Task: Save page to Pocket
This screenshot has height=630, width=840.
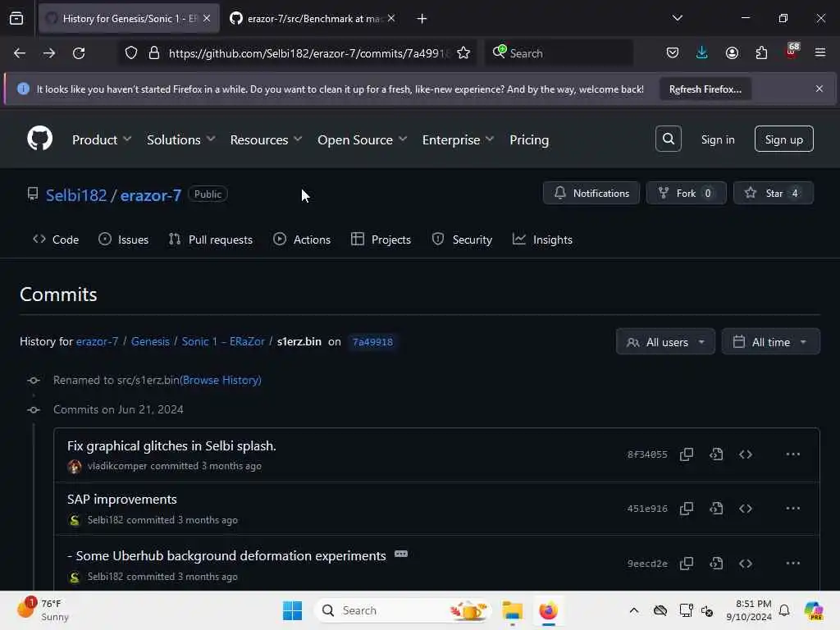Action: [673, 53]
